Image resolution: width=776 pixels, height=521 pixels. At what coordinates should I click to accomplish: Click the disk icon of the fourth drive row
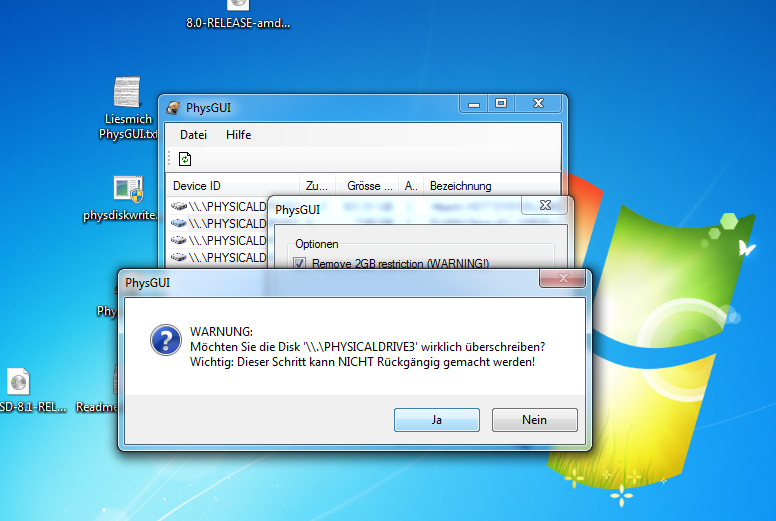point(179,257)
